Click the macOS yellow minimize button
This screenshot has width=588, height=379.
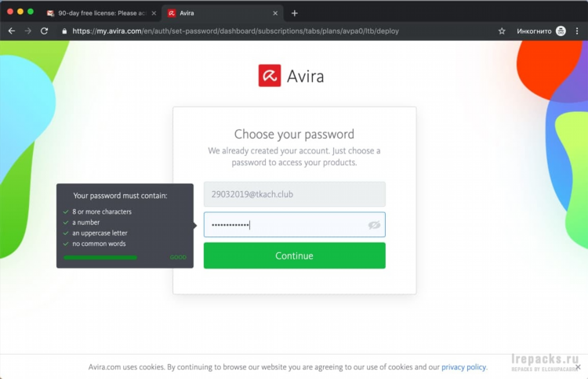(20, 12)
